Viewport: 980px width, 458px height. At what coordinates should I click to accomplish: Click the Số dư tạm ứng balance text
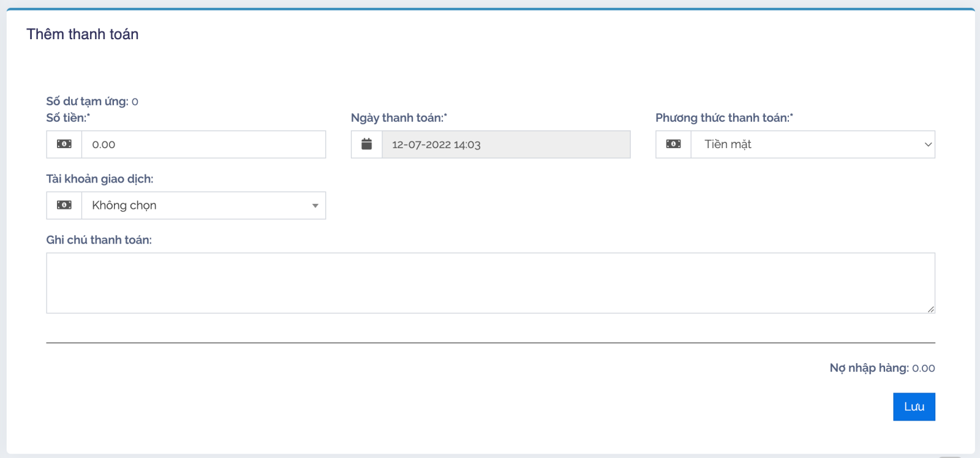[92, 102]
